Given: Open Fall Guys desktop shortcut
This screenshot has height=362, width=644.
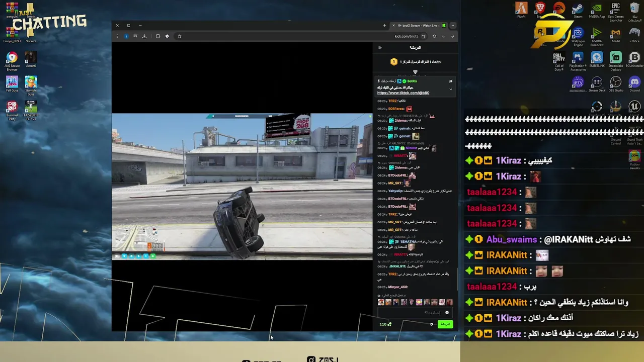Looking at the screenshot, I should [x=12, y=83].
